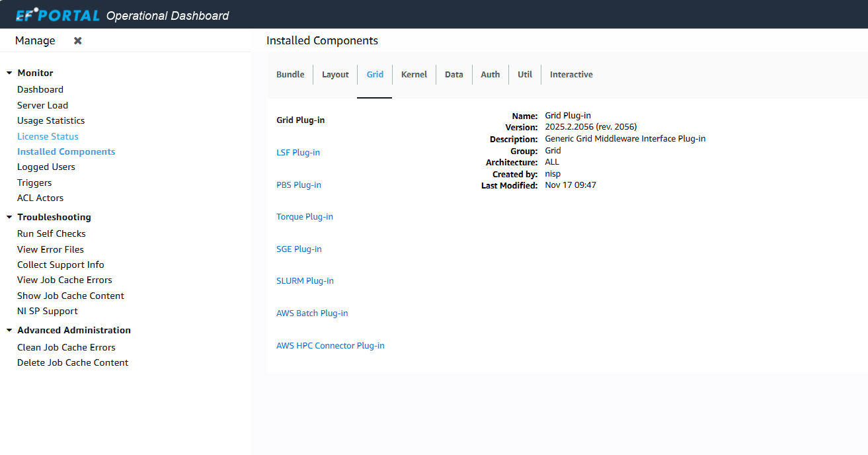Switch to the Kernel tab
The width and height of the screenshot is (868, 455).
coord(414,75)
